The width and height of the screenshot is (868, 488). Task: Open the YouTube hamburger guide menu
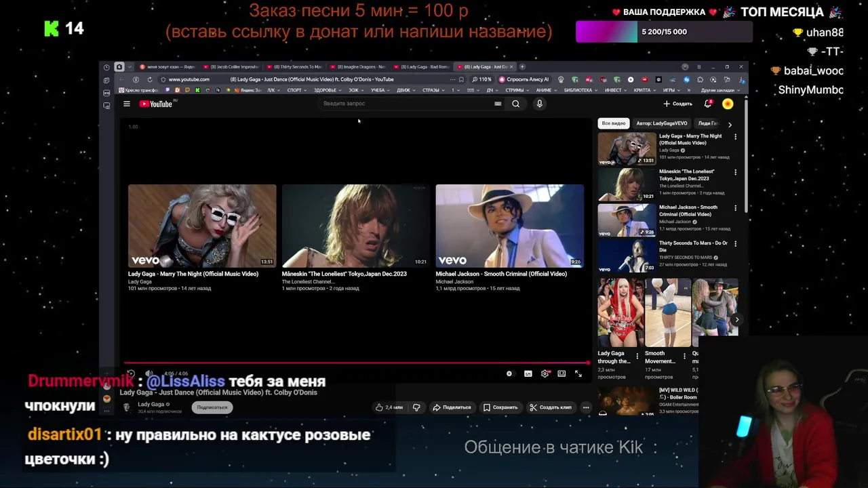coord(126,104)
